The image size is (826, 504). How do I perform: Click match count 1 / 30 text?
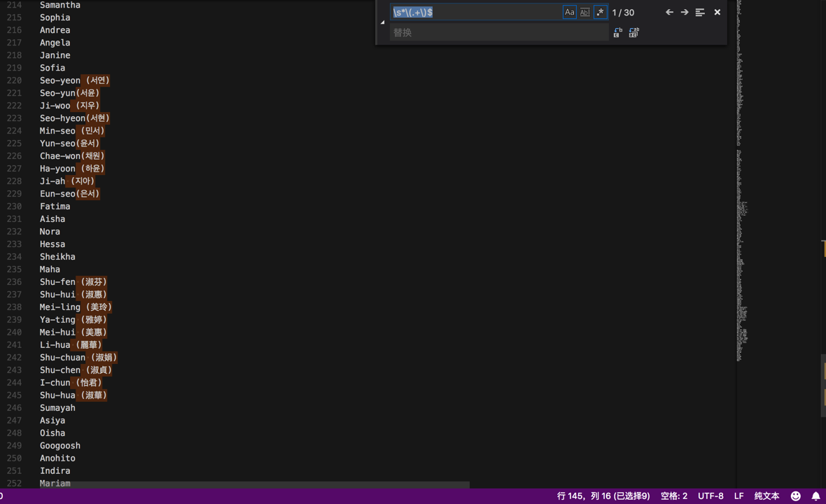coord(623,12)
